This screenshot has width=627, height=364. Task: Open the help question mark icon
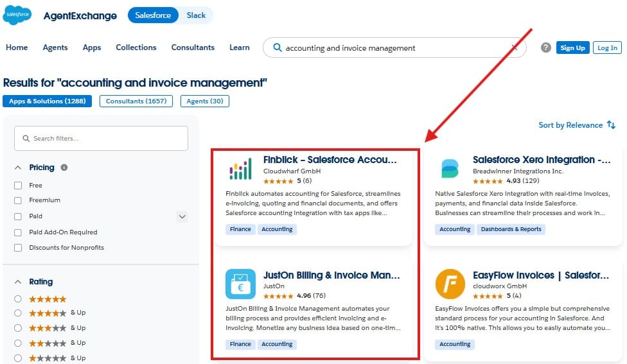click(x=546, y=48)
